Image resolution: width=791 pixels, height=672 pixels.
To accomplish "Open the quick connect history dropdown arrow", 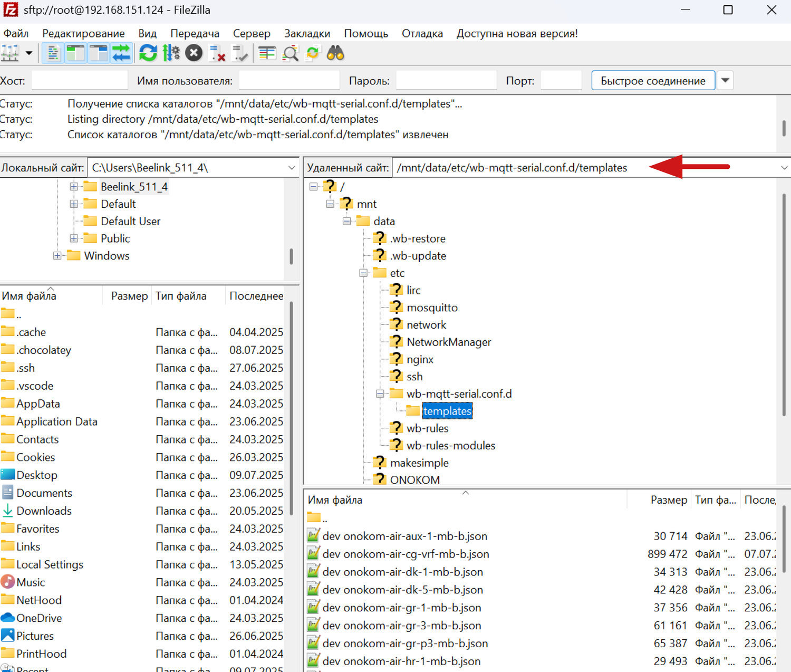I will (x=726, y=81).
